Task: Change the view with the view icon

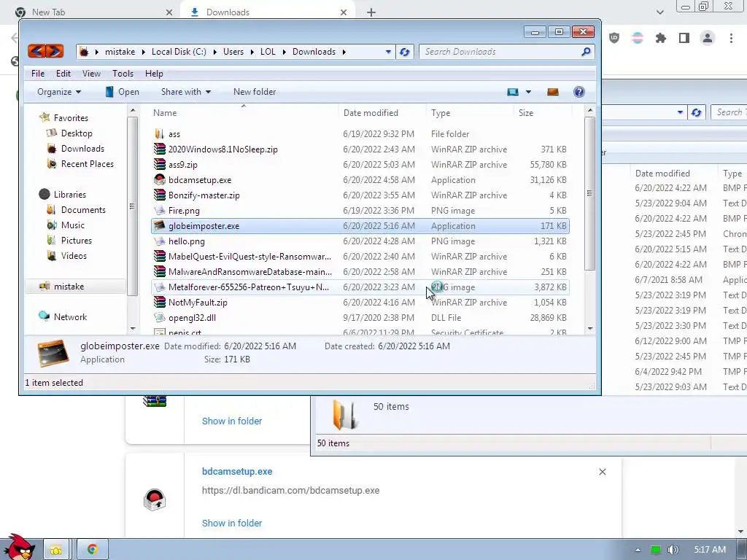Action: 513,92
